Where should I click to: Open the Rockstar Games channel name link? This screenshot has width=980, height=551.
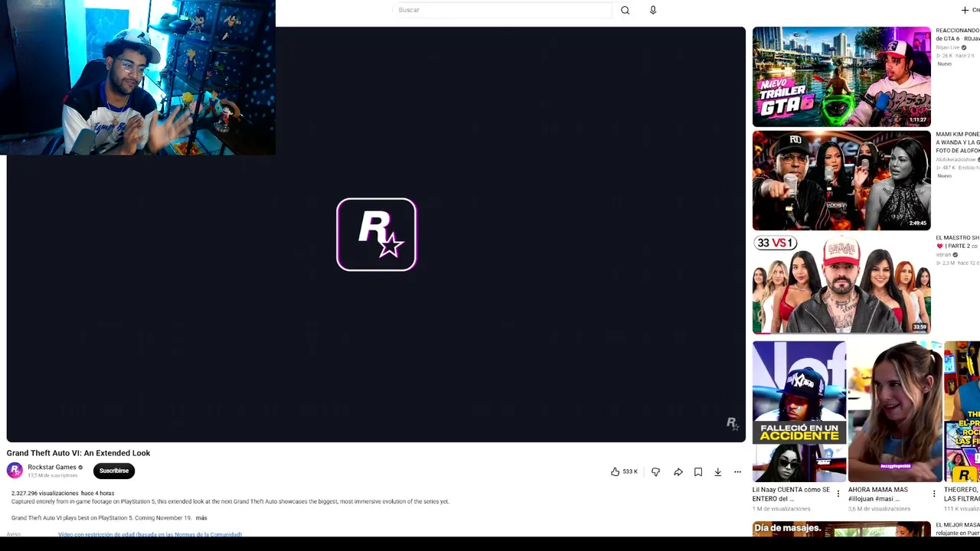52,467
